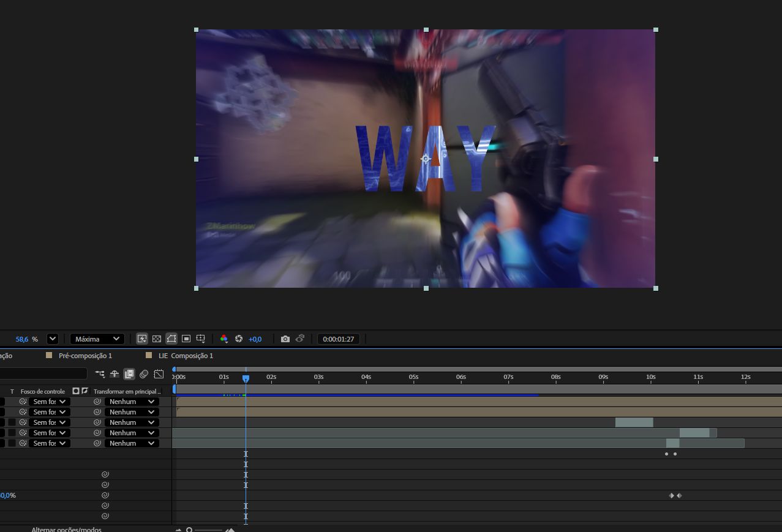782x532 pixels.
Task: Click the bottommost property pick whip spiral
Action: [x=105, y=516]
